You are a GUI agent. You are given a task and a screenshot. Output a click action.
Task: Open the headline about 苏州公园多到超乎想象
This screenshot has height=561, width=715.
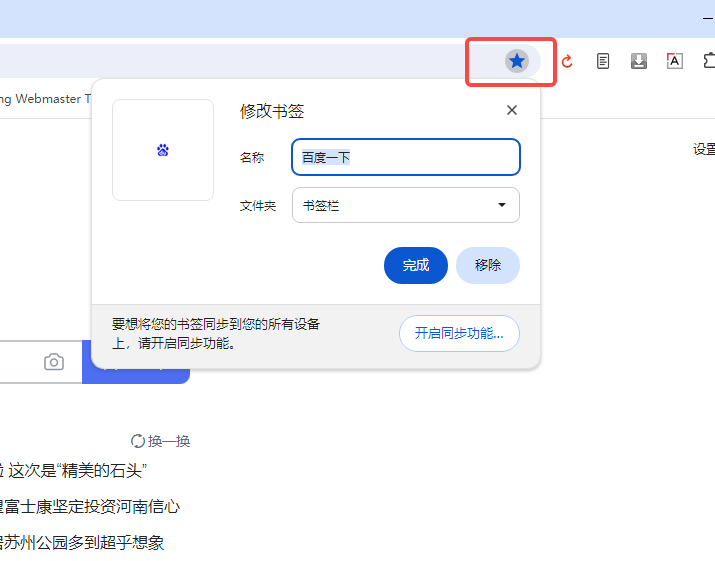point(82,543)
